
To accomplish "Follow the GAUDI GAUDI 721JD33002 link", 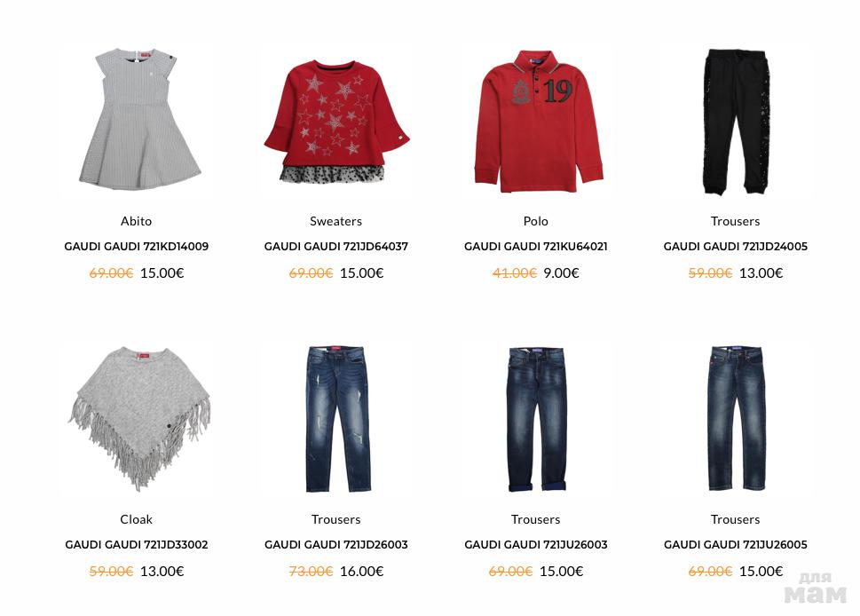I will click(136, 545).
